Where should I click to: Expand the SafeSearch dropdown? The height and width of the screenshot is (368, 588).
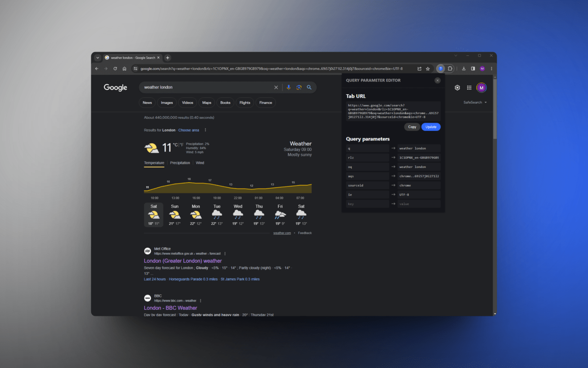(x=475, y=103)
